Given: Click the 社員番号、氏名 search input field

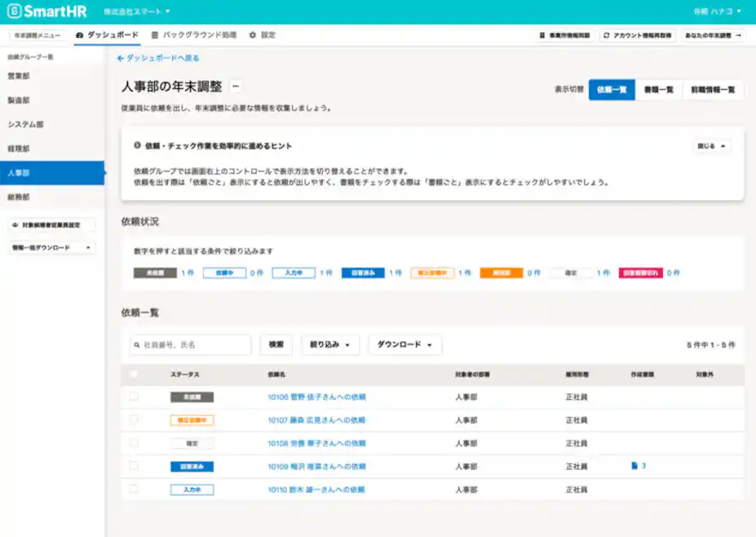Looking at the screenshot, I should coord(192,344).
